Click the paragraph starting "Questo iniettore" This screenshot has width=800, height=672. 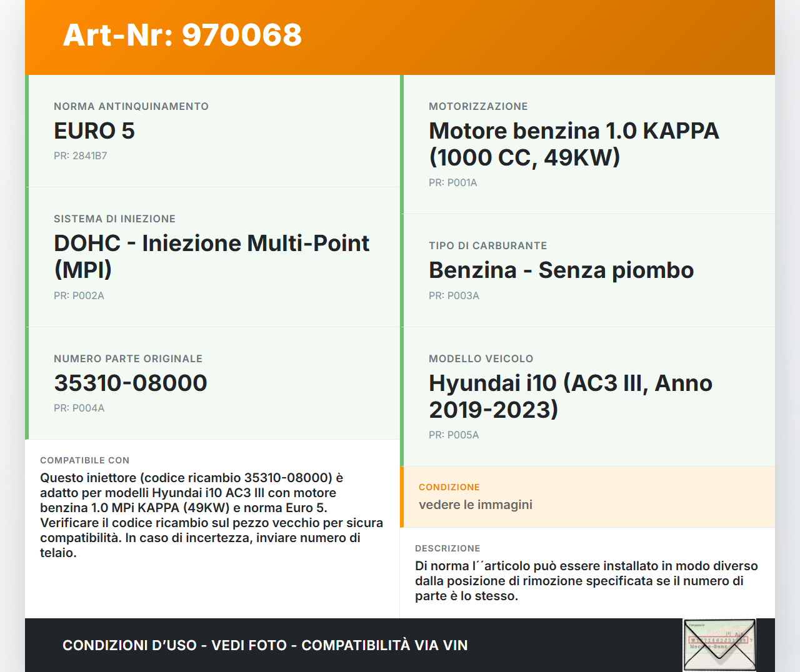(x=212, y=515)
